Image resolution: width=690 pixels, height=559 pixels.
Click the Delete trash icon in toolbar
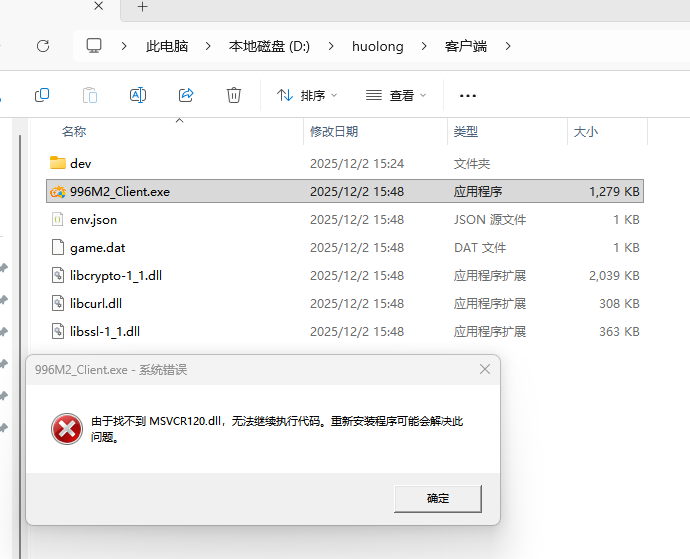234,95
